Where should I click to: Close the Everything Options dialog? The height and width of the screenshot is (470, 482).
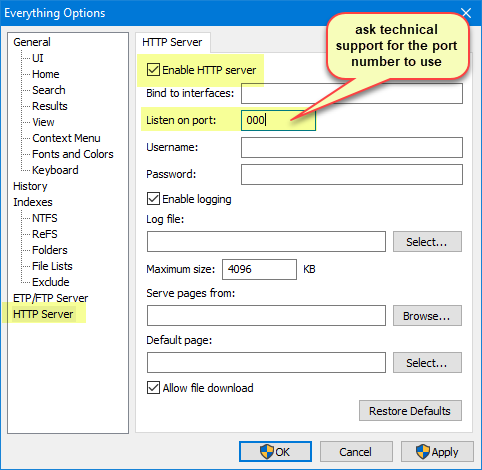coord(466,13)
